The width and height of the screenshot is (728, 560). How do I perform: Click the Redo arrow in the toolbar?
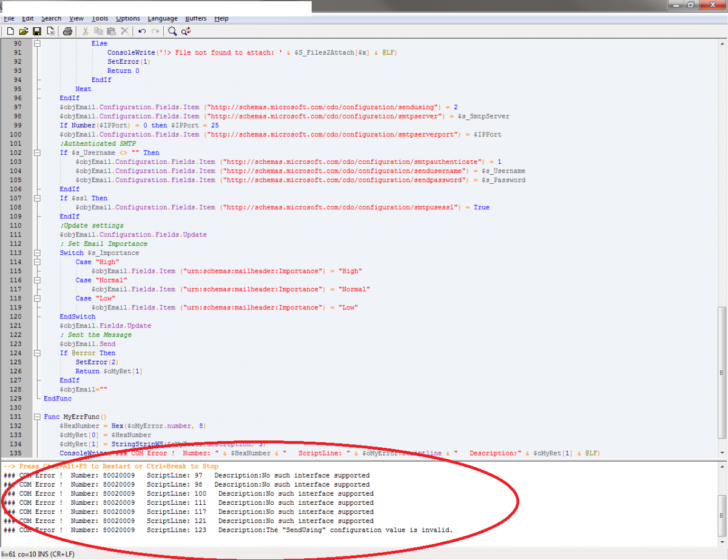pyautogui.click(x=155, y=31)
